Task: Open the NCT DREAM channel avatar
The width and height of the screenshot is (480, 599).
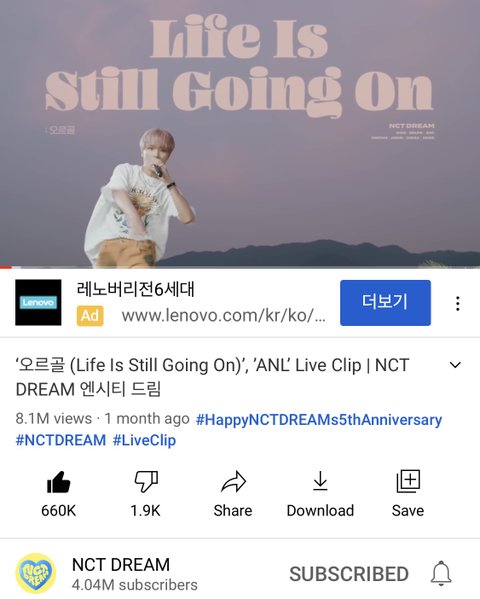Action: click(36, 574)
